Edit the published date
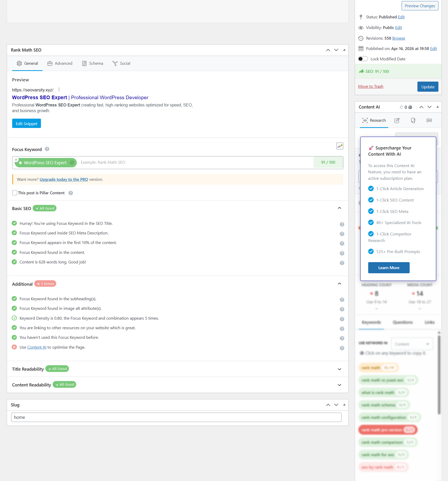This screenshot has width=448, height=481. coord(433,49)
